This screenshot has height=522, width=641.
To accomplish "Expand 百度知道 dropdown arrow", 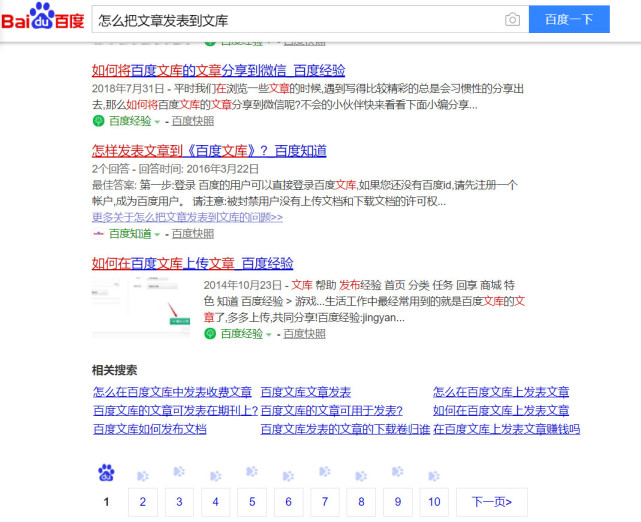I will (157, 235).
